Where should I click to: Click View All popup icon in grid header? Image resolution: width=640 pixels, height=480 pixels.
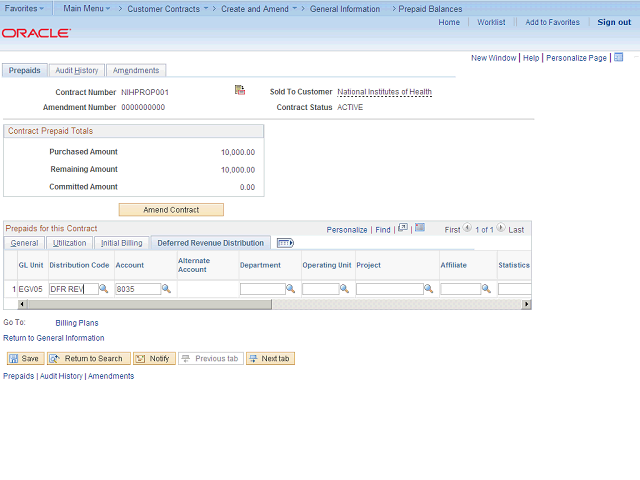[x=403, y=228]
